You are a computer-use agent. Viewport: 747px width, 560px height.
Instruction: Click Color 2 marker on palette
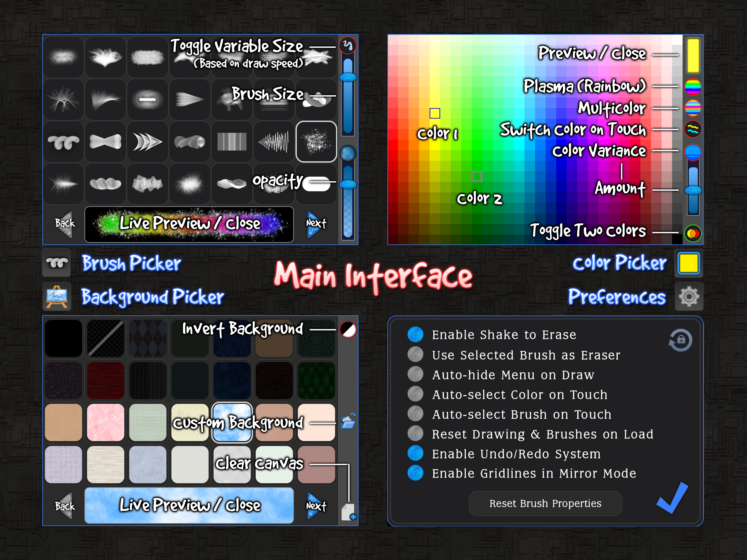point(477,176)
